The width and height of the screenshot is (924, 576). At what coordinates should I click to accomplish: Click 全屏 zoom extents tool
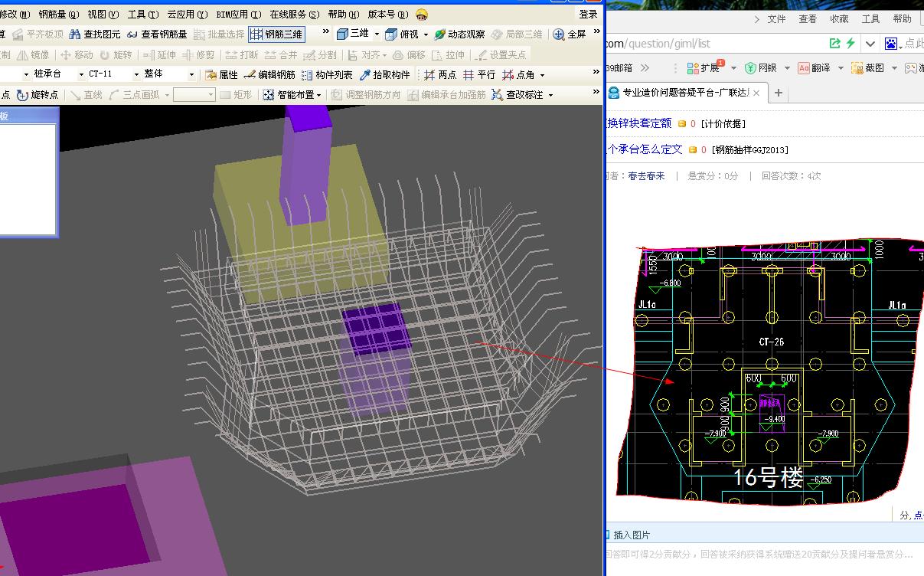tap(570, 34)
